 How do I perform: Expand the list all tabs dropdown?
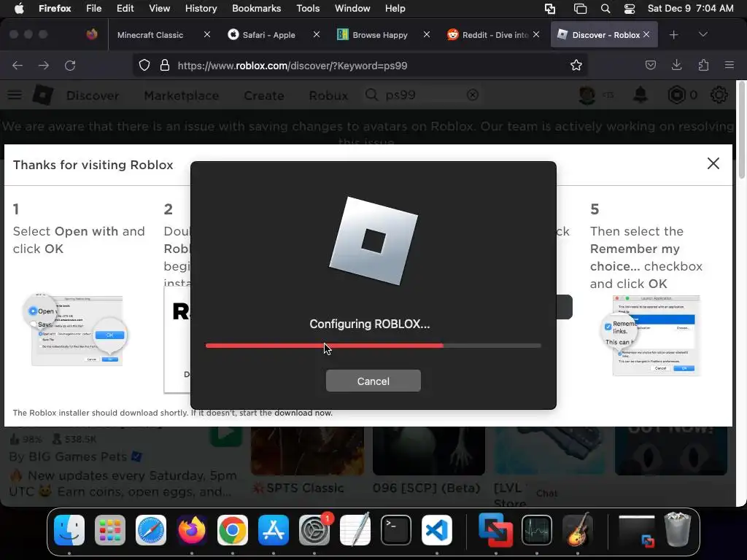(703, 34)
